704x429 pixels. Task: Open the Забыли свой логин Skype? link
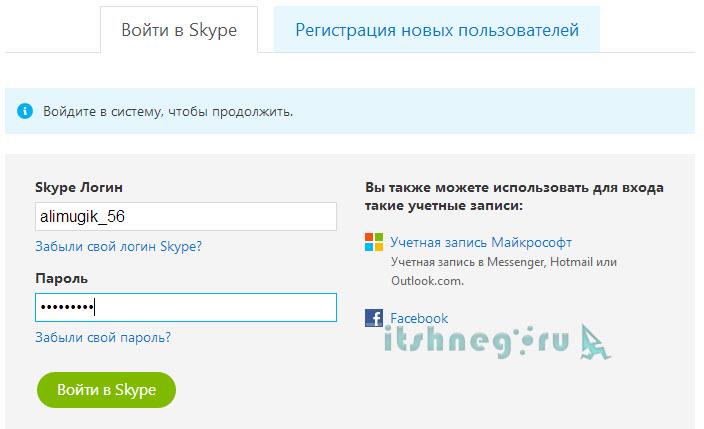coord(118,246)
